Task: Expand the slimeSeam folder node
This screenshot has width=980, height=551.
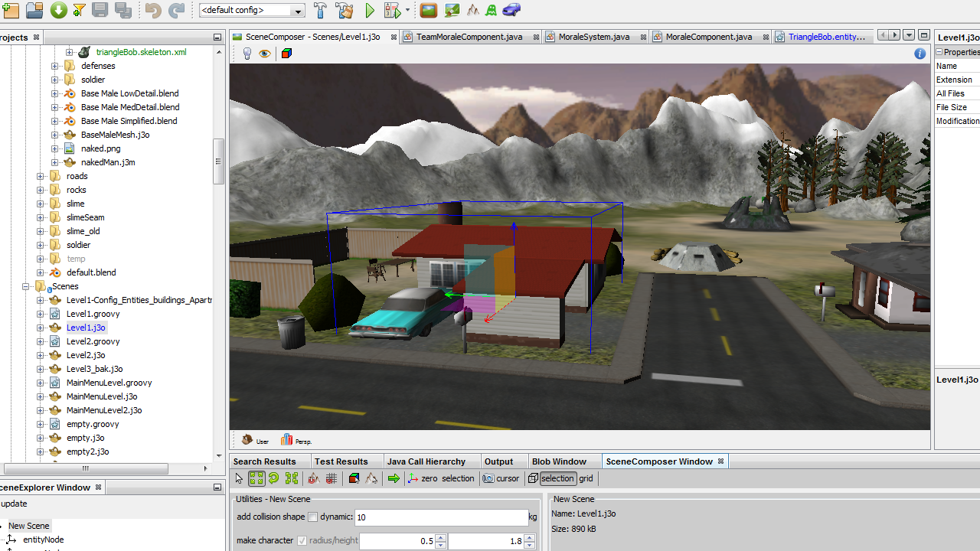Action: pos(41,217)
